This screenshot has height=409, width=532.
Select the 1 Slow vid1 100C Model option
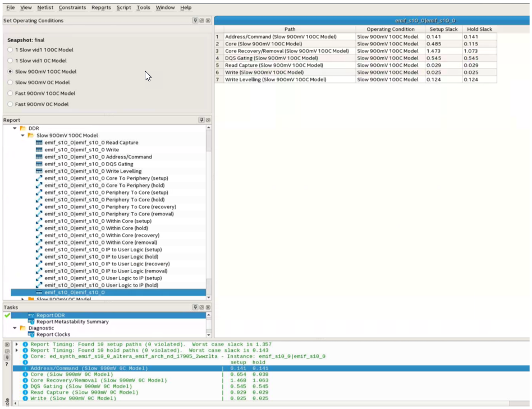11,50
